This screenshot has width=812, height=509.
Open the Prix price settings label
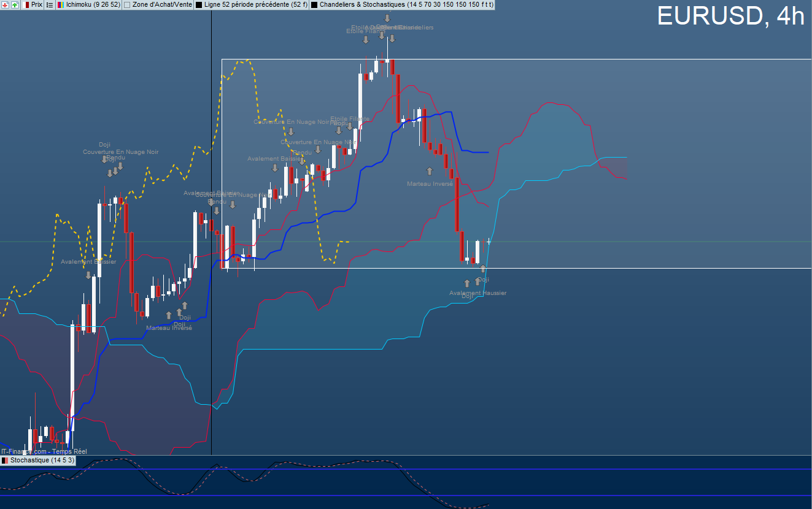[x=37, y=4]
